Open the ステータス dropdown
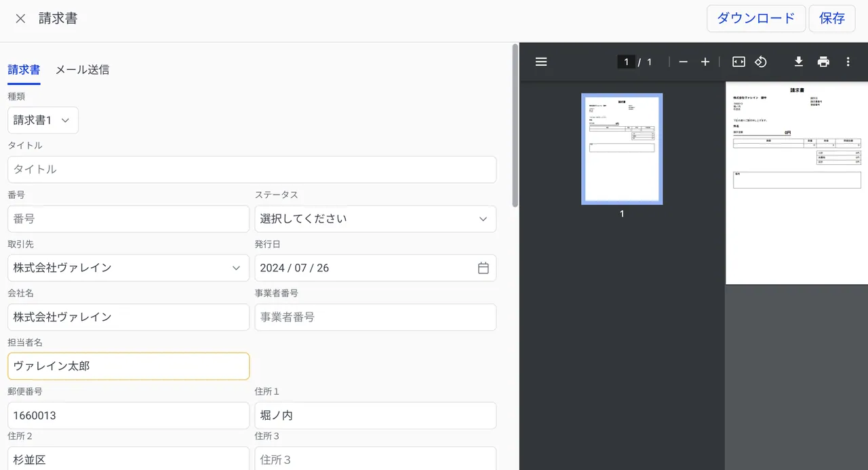Image resolution: width=868 pixels, height=470 pixels. (376, 219)
